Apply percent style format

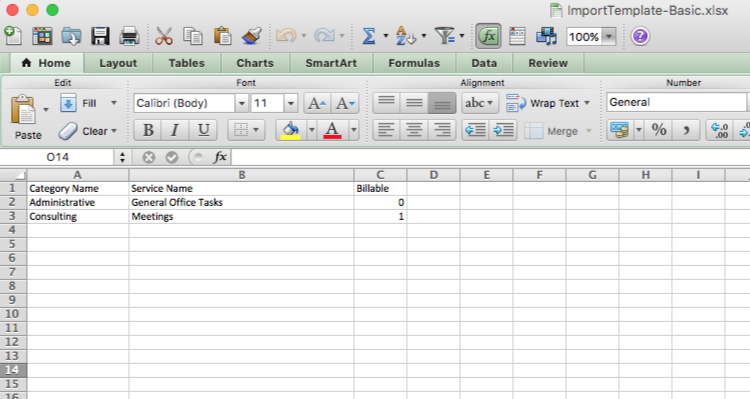(659, 130)
